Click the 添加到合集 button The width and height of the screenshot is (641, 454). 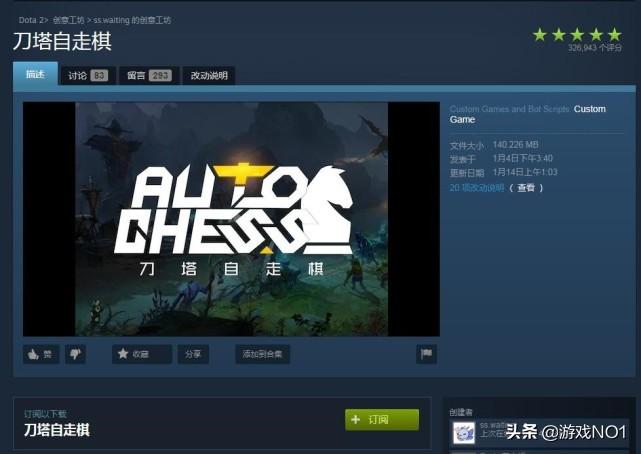click(x=262, y=354)
